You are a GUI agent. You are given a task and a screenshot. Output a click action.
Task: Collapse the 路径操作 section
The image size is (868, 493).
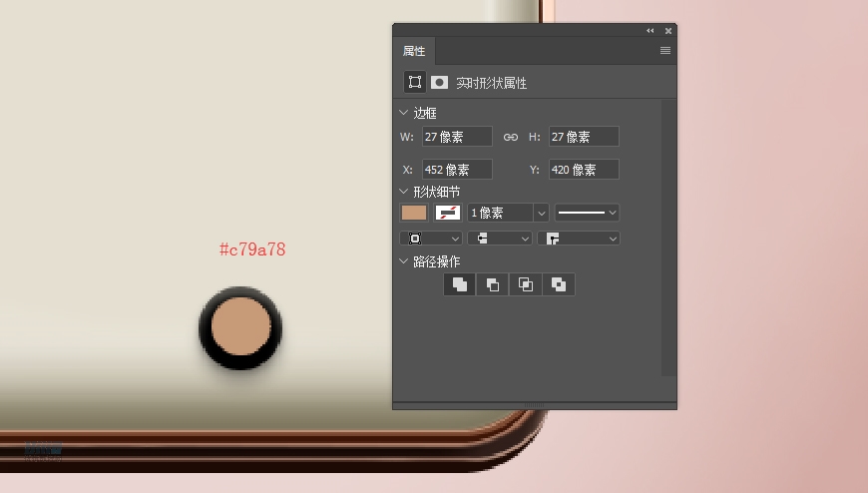404,261
